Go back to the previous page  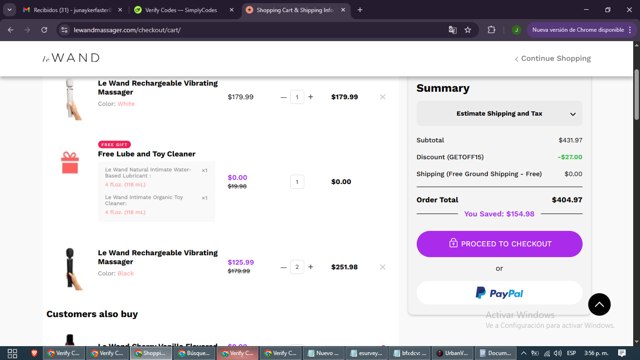(11, 30)
